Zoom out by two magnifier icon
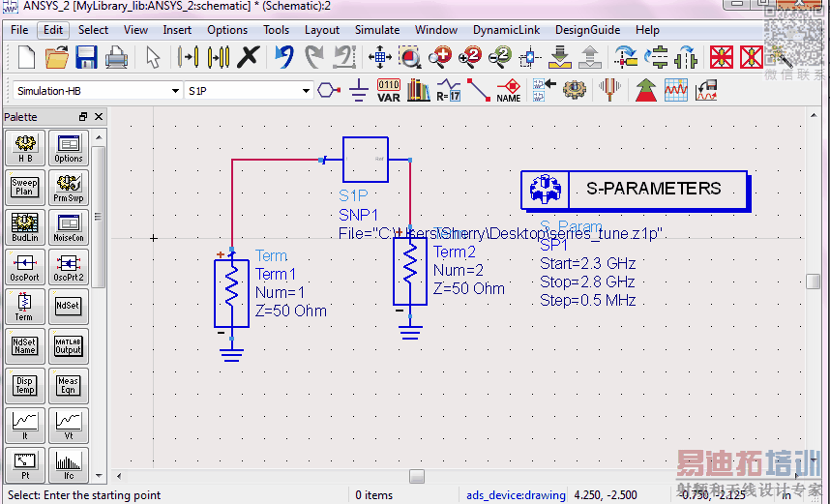 pos(500,57)
